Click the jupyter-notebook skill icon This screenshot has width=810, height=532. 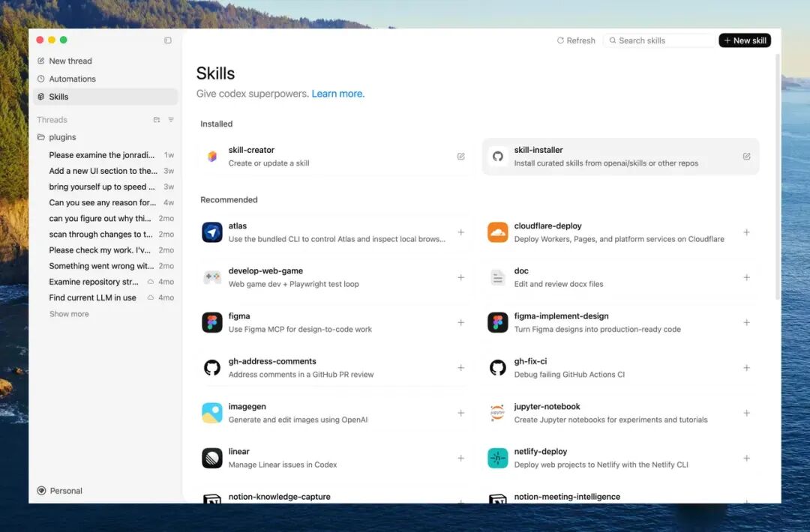[497, 412]
